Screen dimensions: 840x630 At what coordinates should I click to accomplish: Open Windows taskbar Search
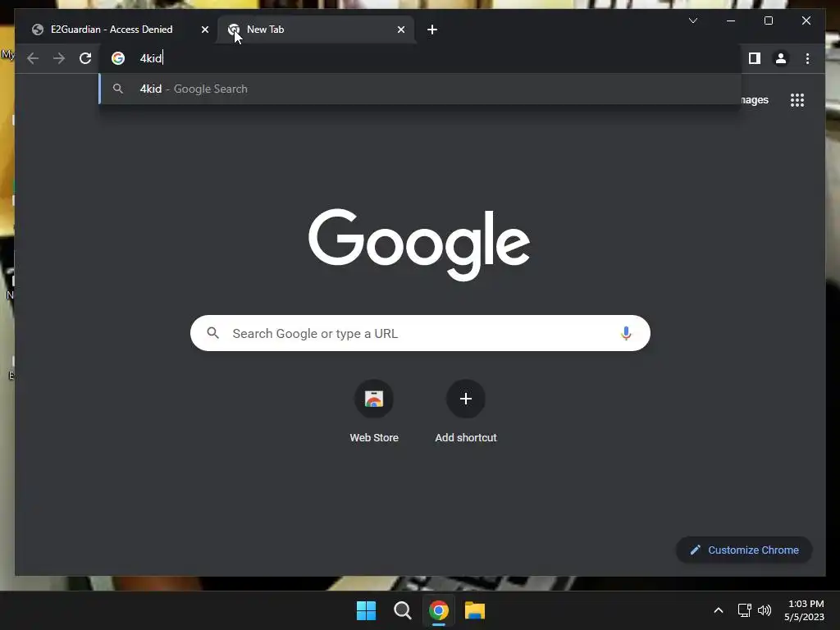pos(402,610)
